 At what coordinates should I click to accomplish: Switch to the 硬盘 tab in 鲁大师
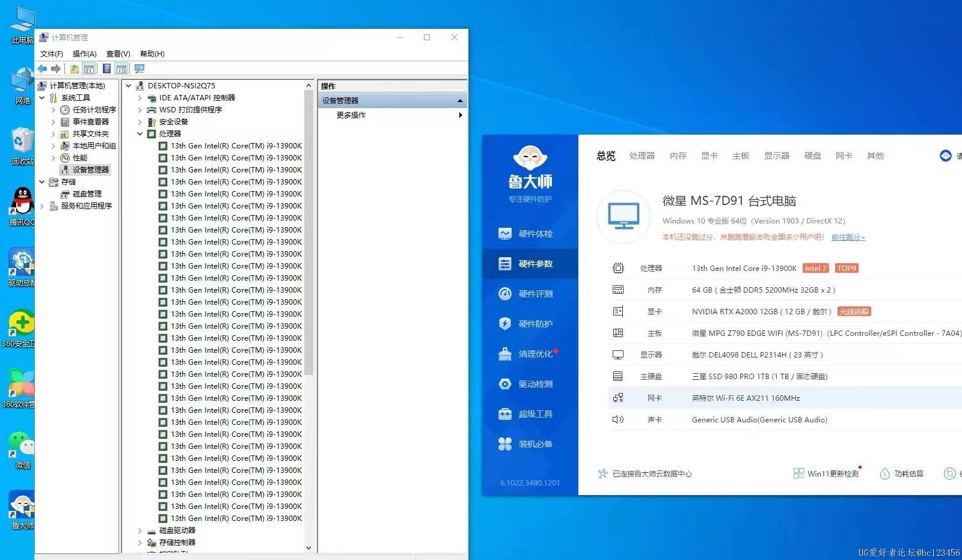[813, 156]
